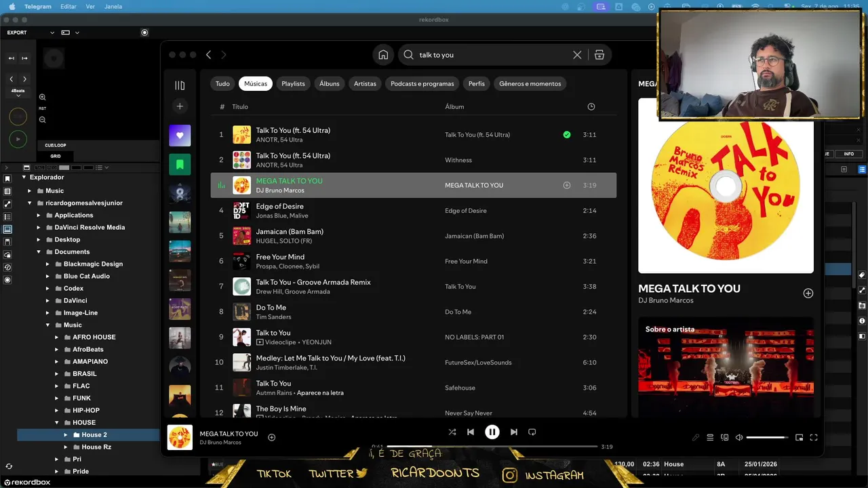Click the green saved checkmark on track 1
The image size is (868, 488).
tap(567, 135)
